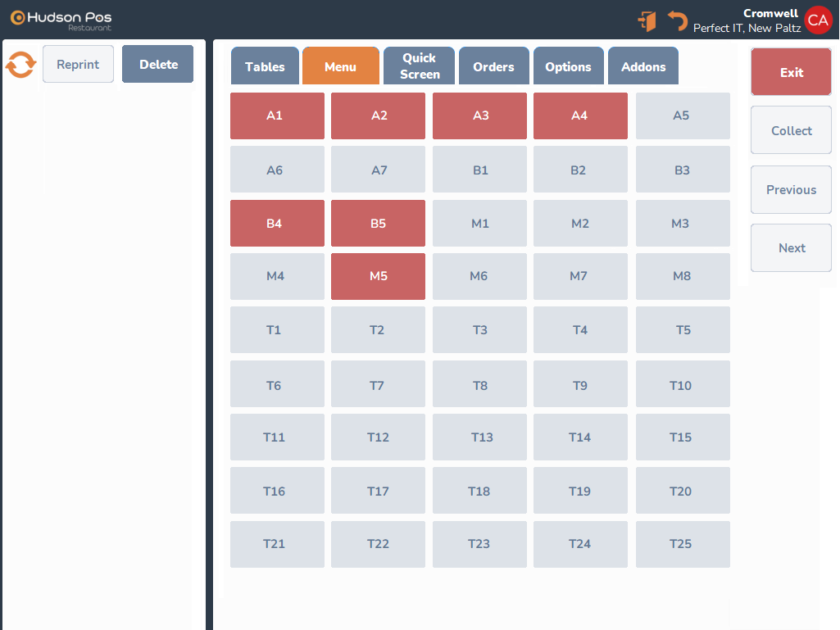Open the Quick Screen tab

tap(420, 66)
